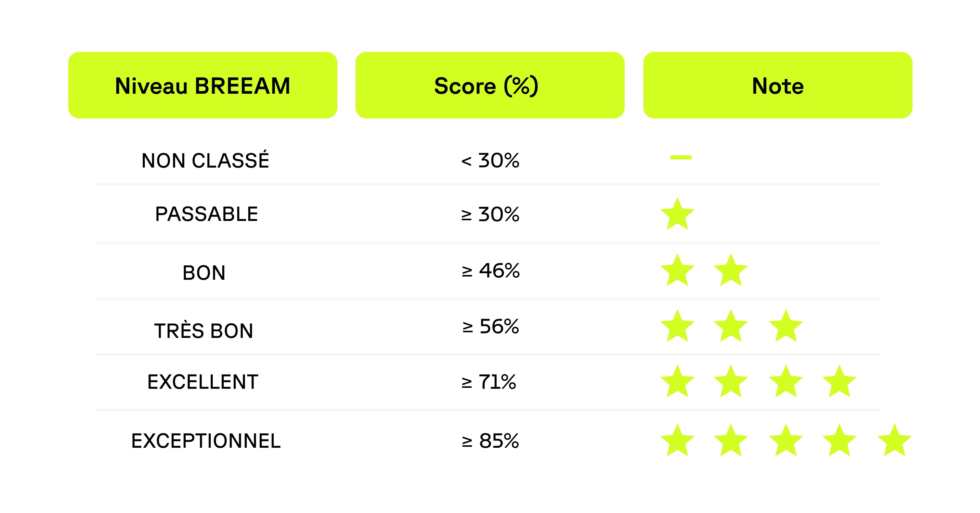Click the dash icon in the NON CLASSÉ row
This screenshot has height=513, width=980.
click(x=681, y=157)
